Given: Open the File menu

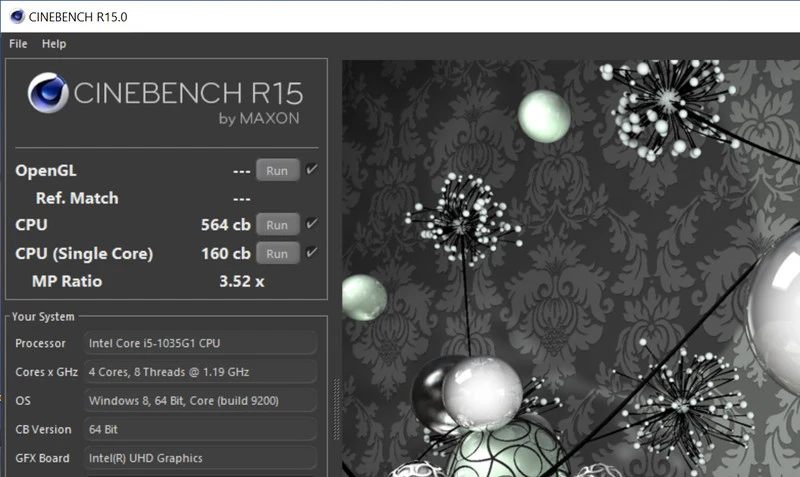Looking at the screenshot, I should (x=18, y=44).
